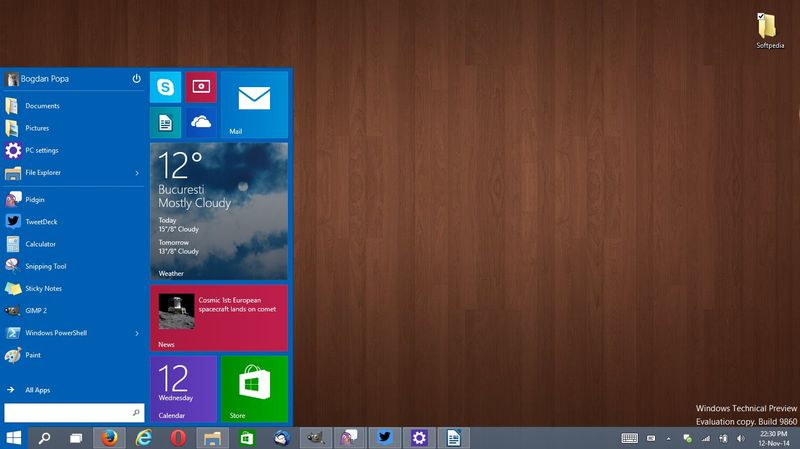The height and width of the screenshot is (449, 800).
Task: Launch Sticky Notes from the Start list
Action: point(74,288)
